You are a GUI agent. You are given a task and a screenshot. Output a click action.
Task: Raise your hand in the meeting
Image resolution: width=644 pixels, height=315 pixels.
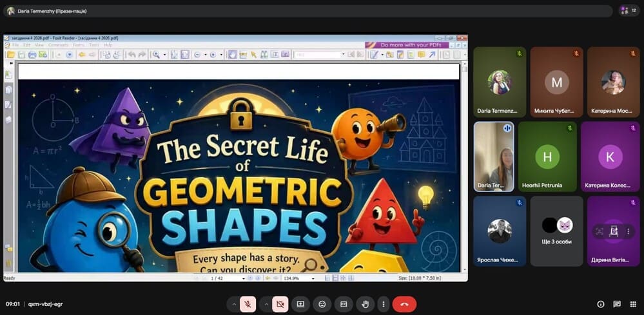click(365, 304)
